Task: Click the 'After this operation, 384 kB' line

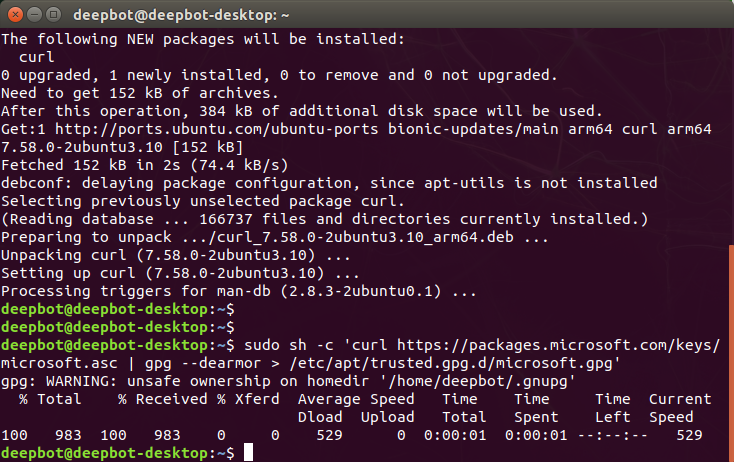Action: [302, 111]
